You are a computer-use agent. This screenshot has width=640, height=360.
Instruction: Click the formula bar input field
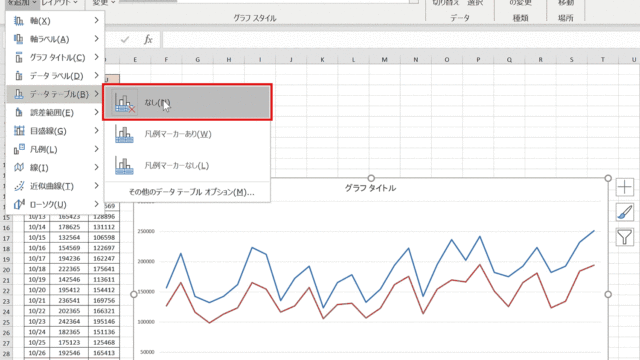pos(400,40)
